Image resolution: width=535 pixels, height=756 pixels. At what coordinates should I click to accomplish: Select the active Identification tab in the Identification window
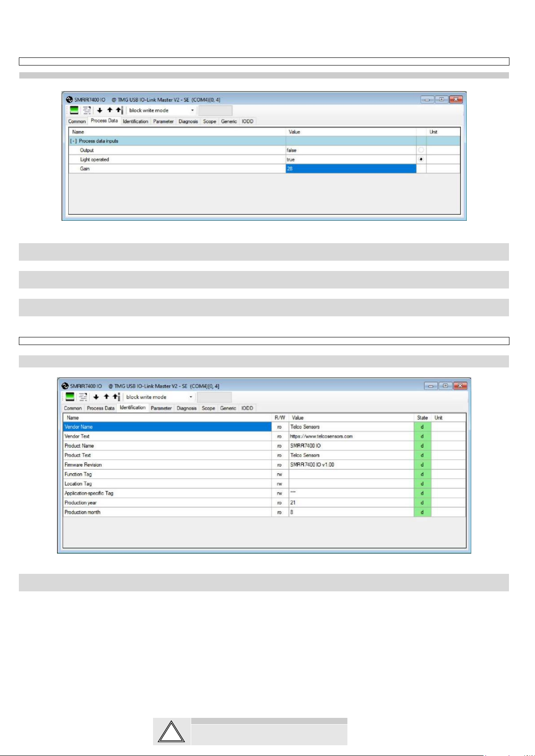(133, 407)
